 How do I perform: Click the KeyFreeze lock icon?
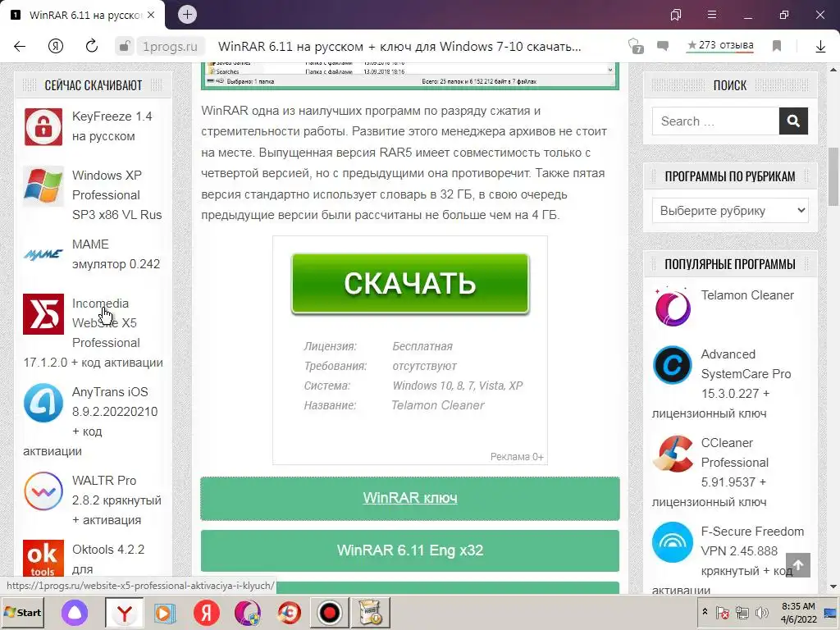point(43,127)
